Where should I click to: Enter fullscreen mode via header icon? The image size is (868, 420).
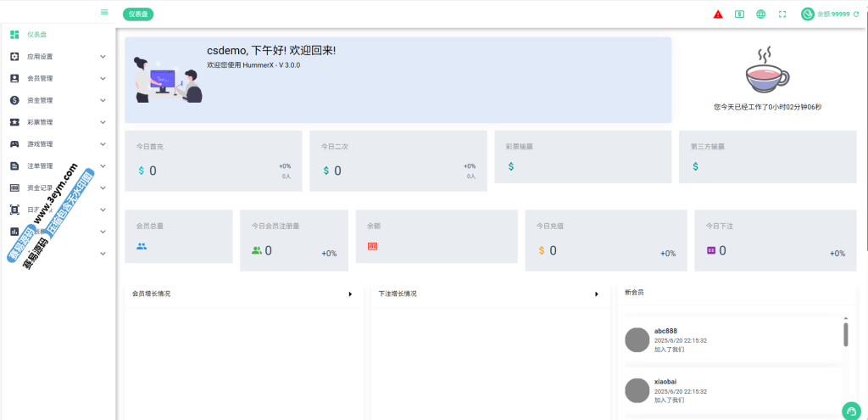(782, 14)
